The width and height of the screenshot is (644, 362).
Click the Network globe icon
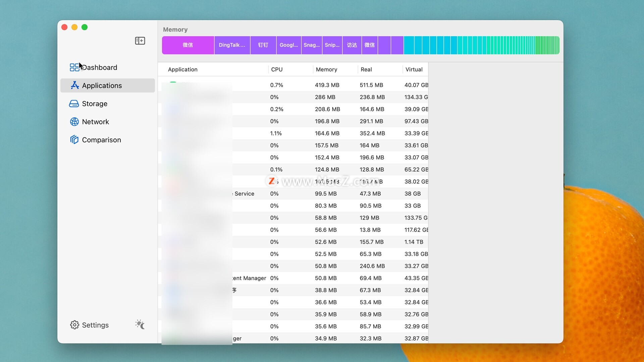(x=74, y=122)
